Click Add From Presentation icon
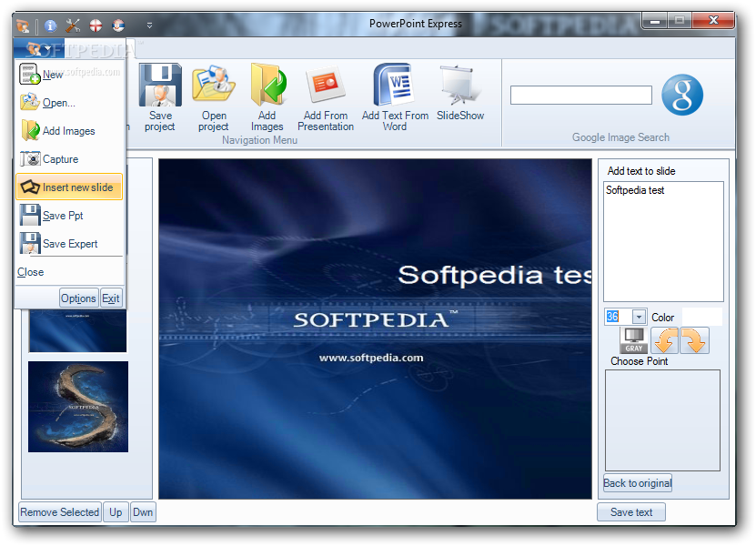 pos(326,85)
